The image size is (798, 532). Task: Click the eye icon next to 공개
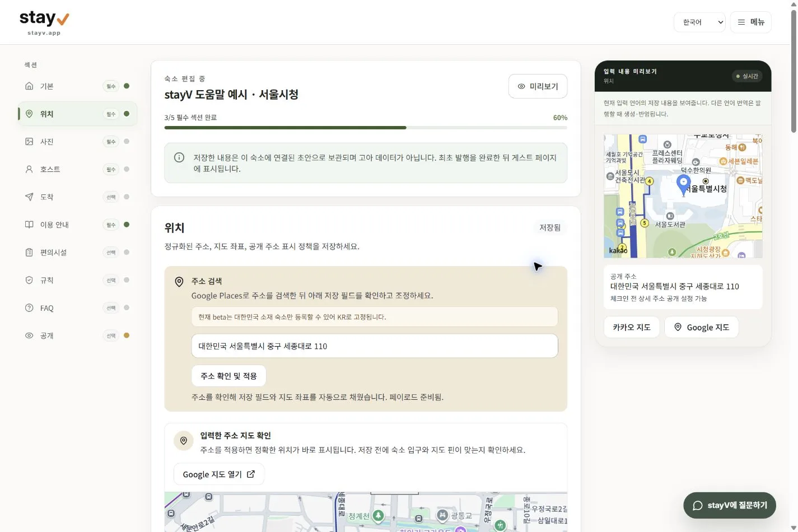[x=29, y=335]
